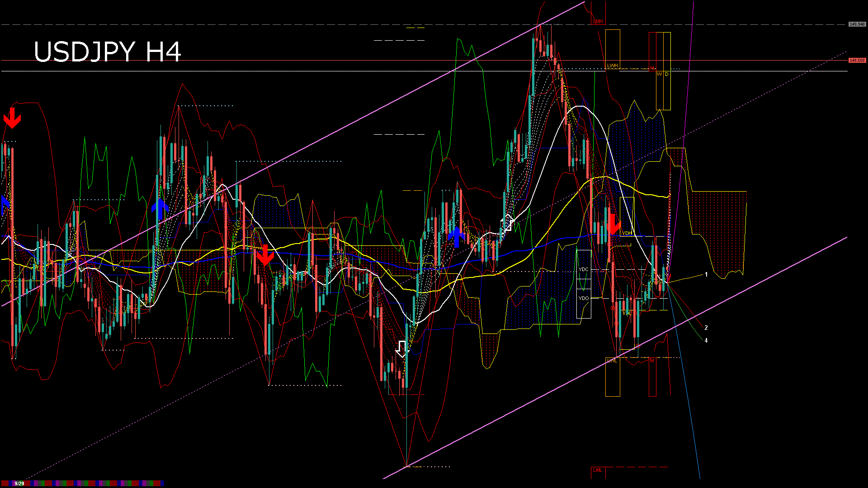
Task: Select the LMH label at top
Action: 598,22
